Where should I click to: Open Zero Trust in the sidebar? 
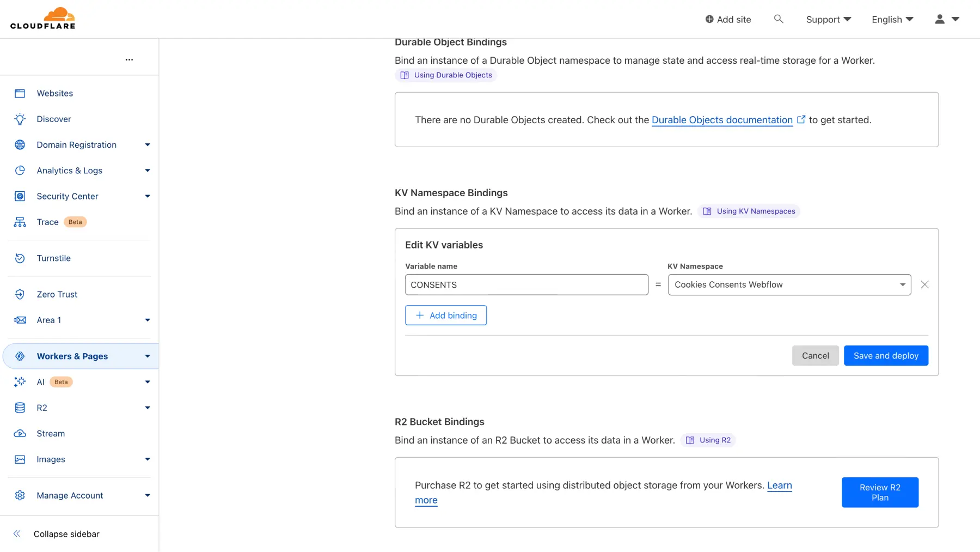point(57,294)
